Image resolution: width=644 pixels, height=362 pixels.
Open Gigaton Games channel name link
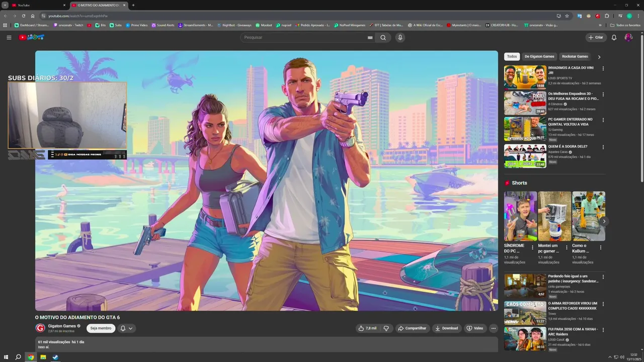[62, 326]
